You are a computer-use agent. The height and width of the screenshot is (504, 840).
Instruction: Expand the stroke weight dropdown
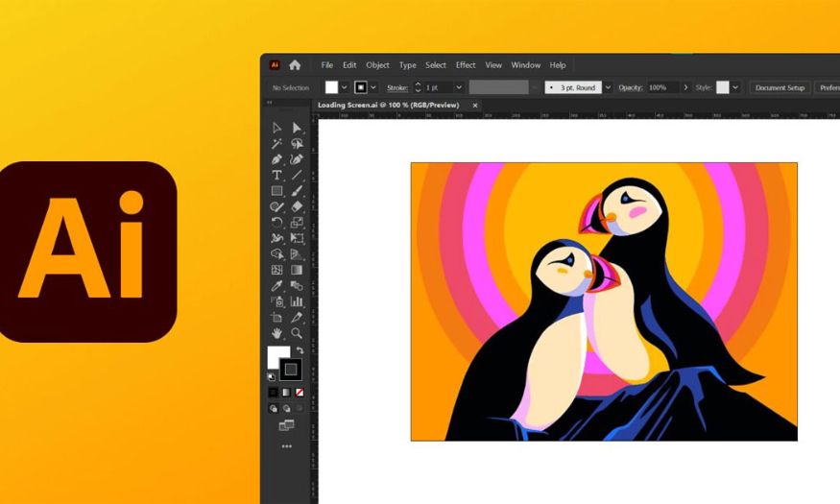tap(459, 87)
